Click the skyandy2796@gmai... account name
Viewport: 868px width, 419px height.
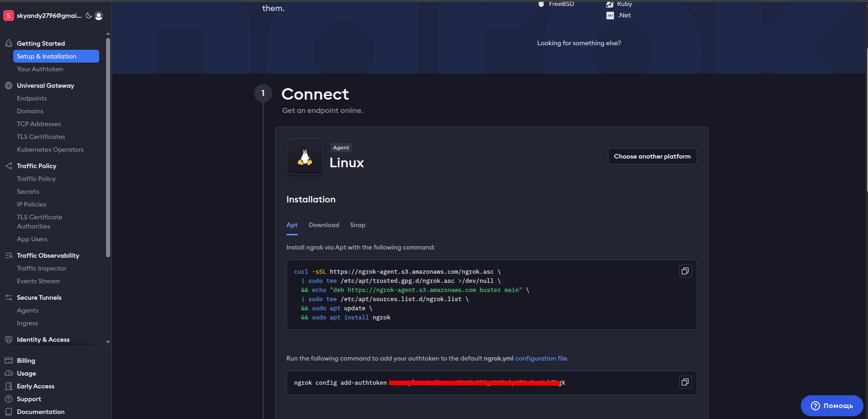click(x=49, y=16)
